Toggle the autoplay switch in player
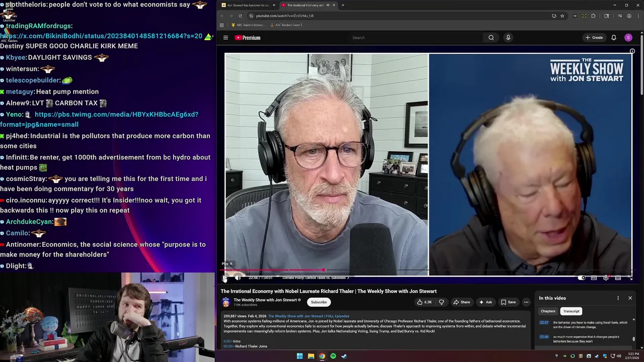This screenshot has height=362, width=644. point(582,278)
